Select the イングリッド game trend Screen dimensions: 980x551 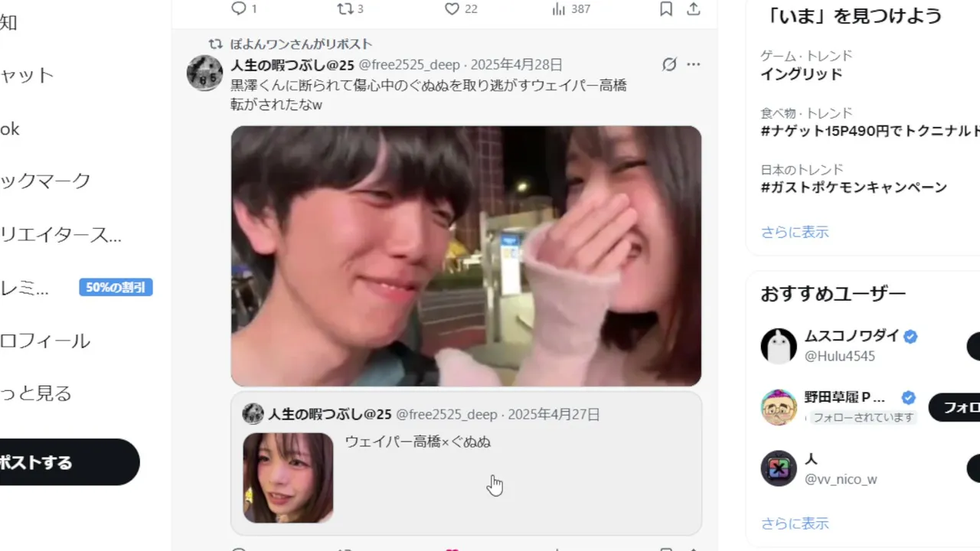coord(802,74)
